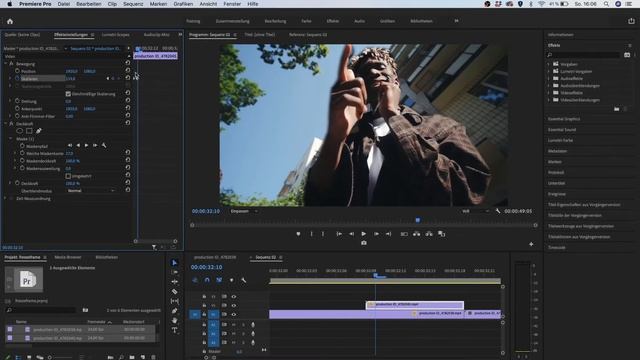The image size is (640, 360).
Task: Open the mask tracking options wrench
Action: pyautogui.click(x=104, y=145)
